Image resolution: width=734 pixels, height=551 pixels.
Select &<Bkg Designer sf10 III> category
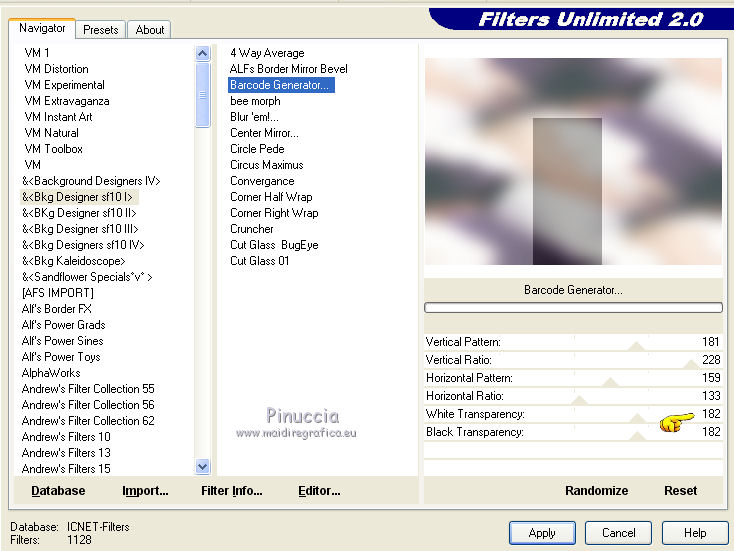click(x=80, y=229)
